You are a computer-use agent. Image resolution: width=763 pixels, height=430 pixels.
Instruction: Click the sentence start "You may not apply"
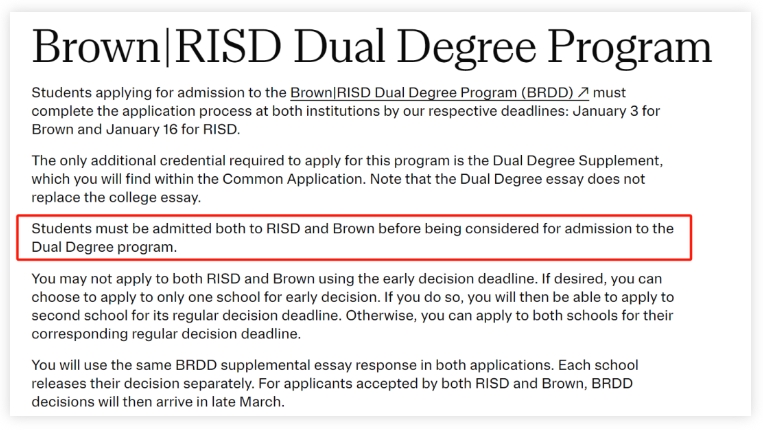(x=86, y=279)
